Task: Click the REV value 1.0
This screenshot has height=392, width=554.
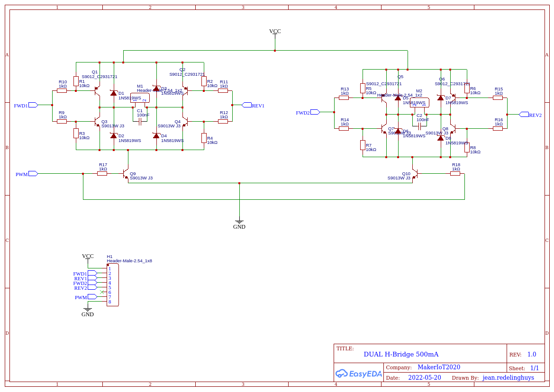Action: pyautogui.click(x=531, y=354)
